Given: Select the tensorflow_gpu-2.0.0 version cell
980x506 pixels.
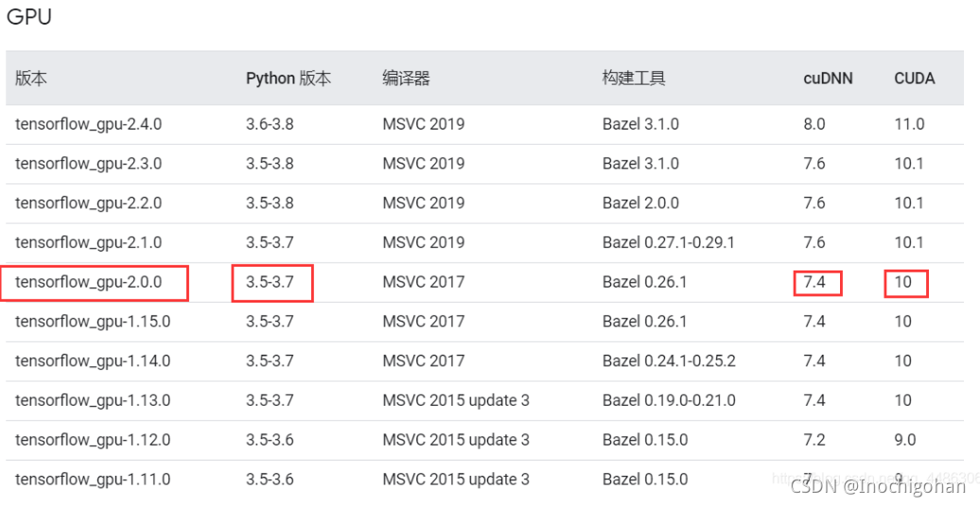Looking at the screenshot, I should [x=88, y=282].
